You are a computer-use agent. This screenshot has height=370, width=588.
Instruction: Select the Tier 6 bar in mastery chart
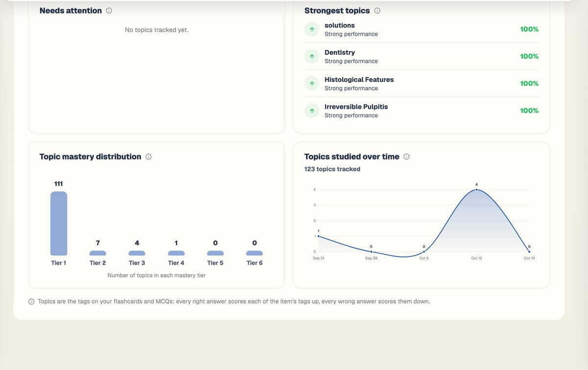pos(254,253)
